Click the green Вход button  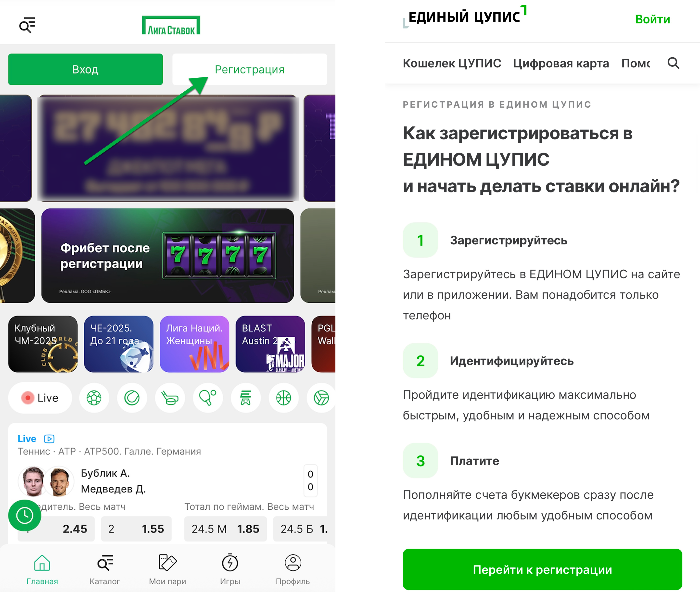point(86,69)
